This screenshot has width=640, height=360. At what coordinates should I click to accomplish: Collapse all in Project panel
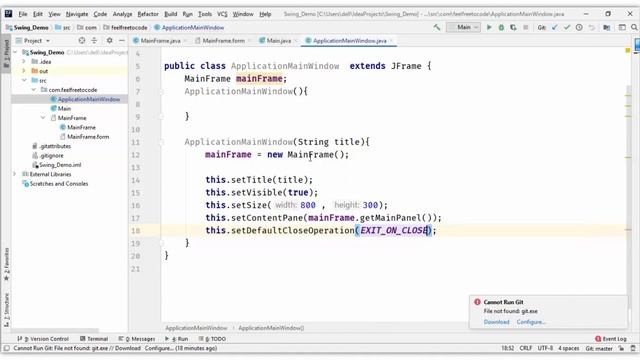94,40
